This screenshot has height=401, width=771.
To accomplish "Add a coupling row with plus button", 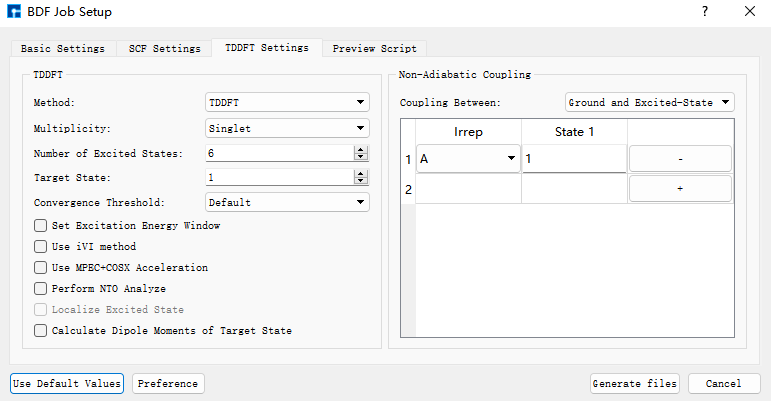I will click(x=680, y=189).
